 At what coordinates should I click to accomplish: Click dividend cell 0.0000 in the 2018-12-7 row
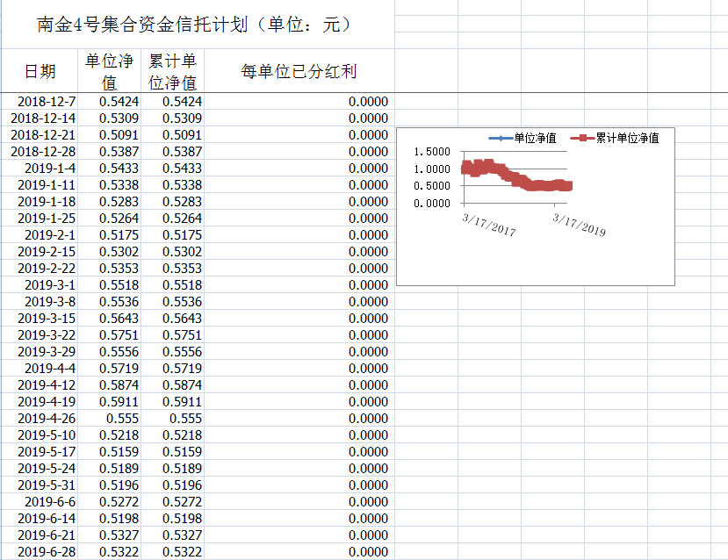click(299, 101)
